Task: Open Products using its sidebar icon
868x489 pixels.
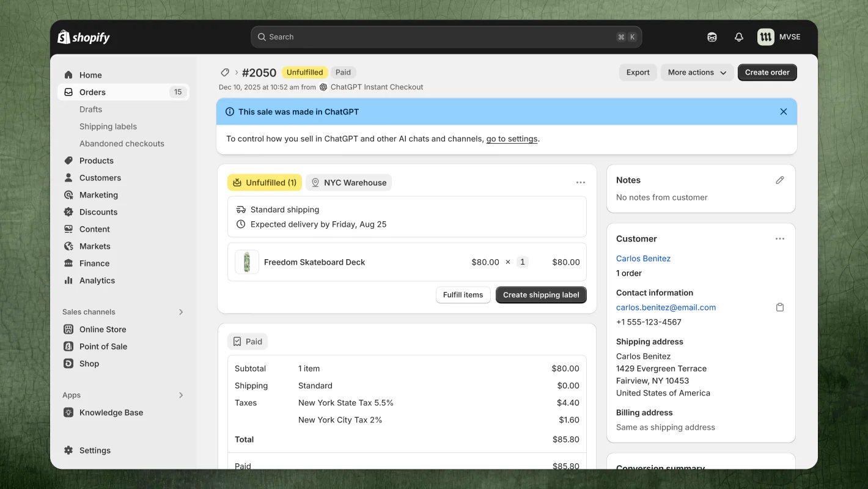Action: pos(68,160)
